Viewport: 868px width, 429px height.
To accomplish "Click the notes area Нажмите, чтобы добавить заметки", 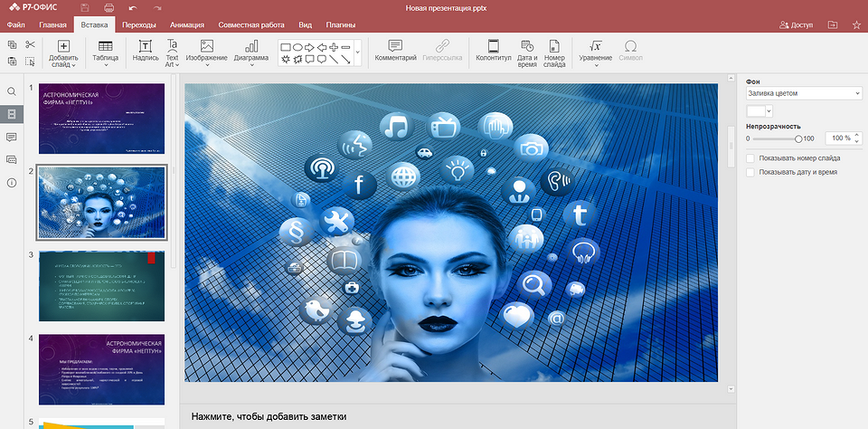I will (269, 416).
